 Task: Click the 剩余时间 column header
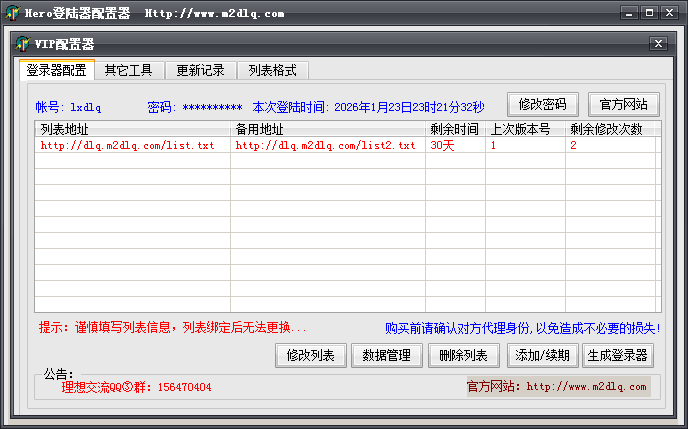point(455,129)
